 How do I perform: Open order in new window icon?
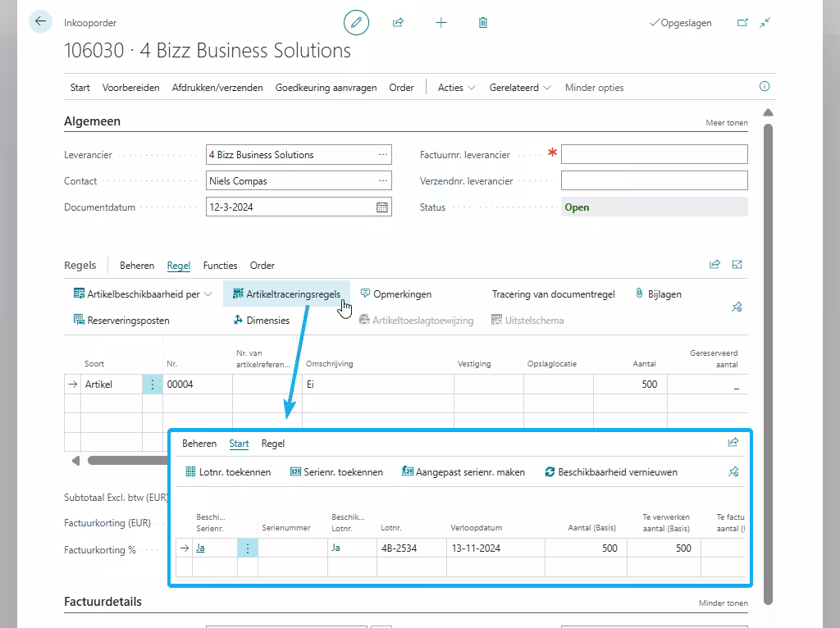pyautogui.click(x=742, y=23)
